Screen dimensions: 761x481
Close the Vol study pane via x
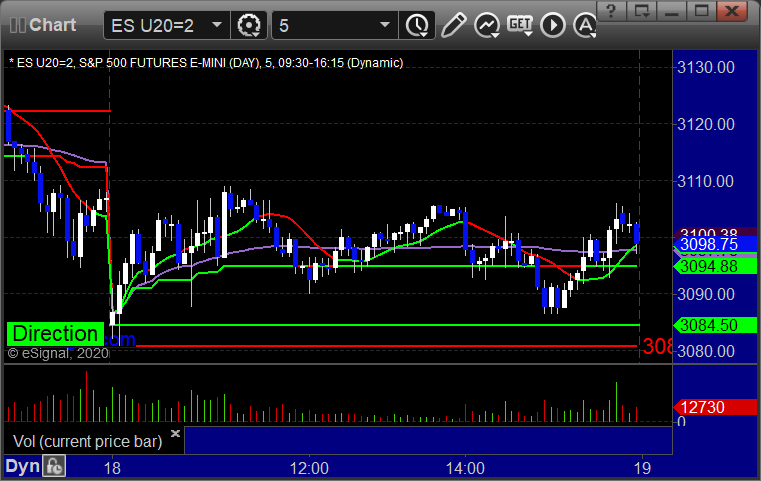click(x=176, y=433)
